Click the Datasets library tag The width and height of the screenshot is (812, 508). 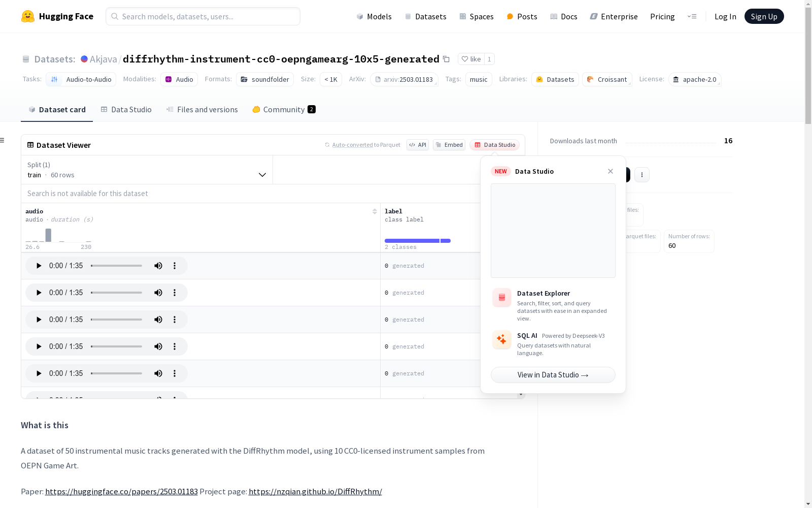(x=555, y=79)
